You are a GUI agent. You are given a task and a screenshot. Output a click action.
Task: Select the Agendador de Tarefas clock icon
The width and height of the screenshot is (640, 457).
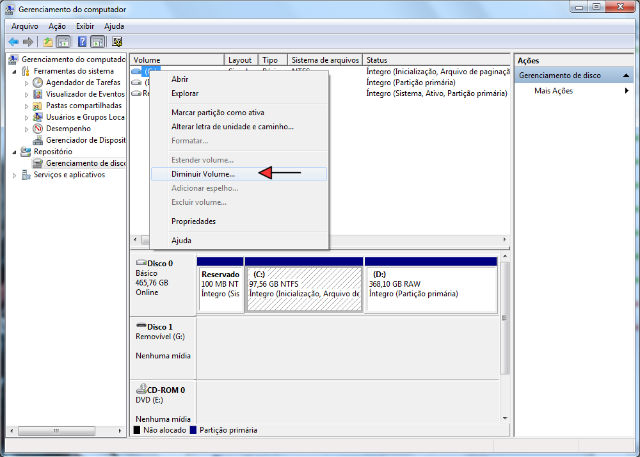(38, 82)
